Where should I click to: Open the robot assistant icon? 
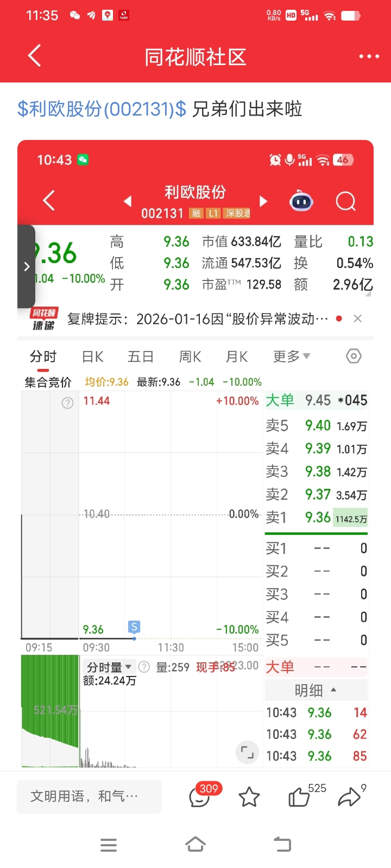[x=301, y=201]
